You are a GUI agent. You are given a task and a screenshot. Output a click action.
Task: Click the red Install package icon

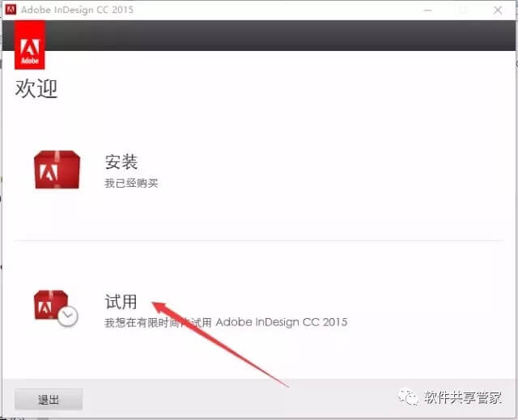click(57, 170)
